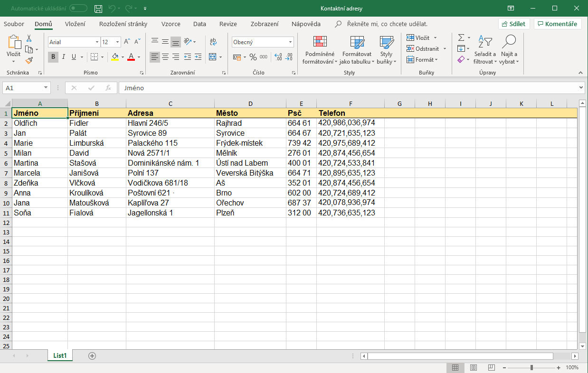Add new sheet with plus button

[x=92, y=356]
